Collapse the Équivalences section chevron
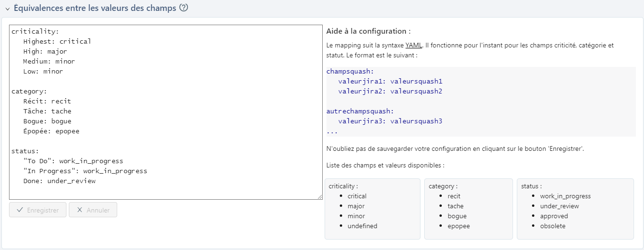 [x=8, y=9]
